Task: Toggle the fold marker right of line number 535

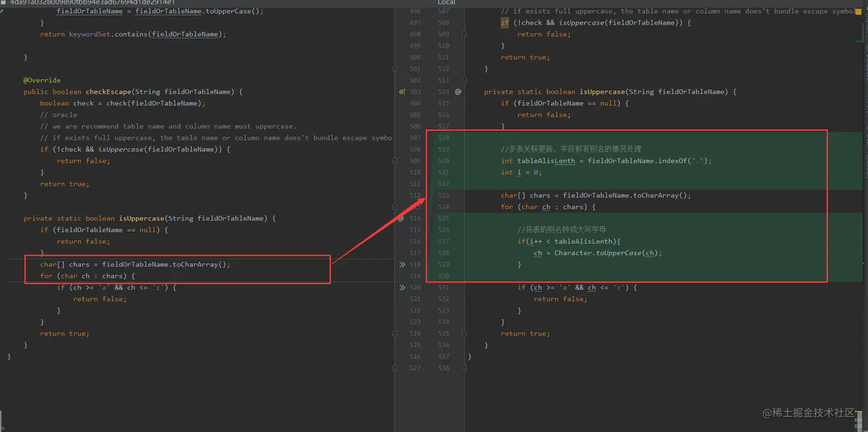Action: 464,333
